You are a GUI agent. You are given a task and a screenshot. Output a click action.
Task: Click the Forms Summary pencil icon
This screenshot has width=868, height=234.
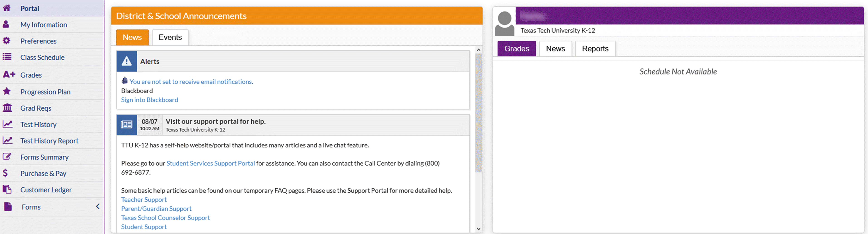point(7,156)
